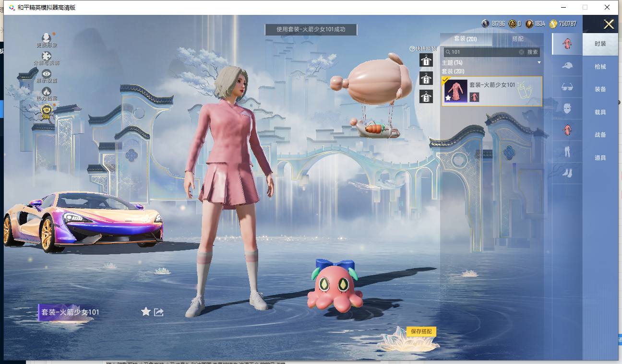This screenshot has height=364, width=622.
Task: Click the gold A currency icon
Action: [513, 23]
